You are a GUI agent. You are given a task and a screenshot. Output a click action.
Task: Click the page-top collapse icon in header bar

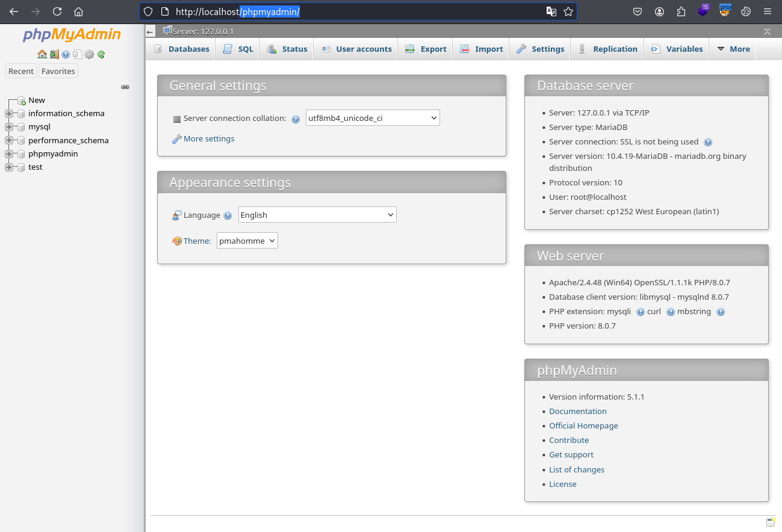coord(767,32)
